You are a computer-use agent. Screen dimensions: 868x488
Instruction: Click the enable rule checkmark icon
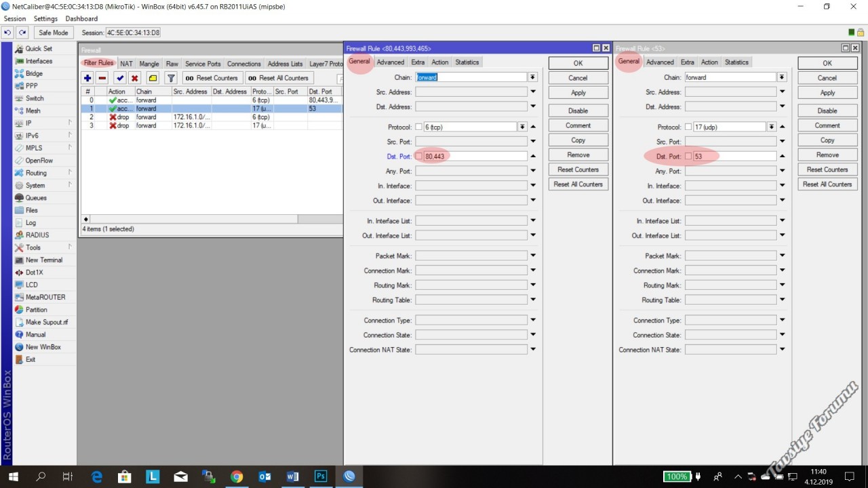click(120, 78)
